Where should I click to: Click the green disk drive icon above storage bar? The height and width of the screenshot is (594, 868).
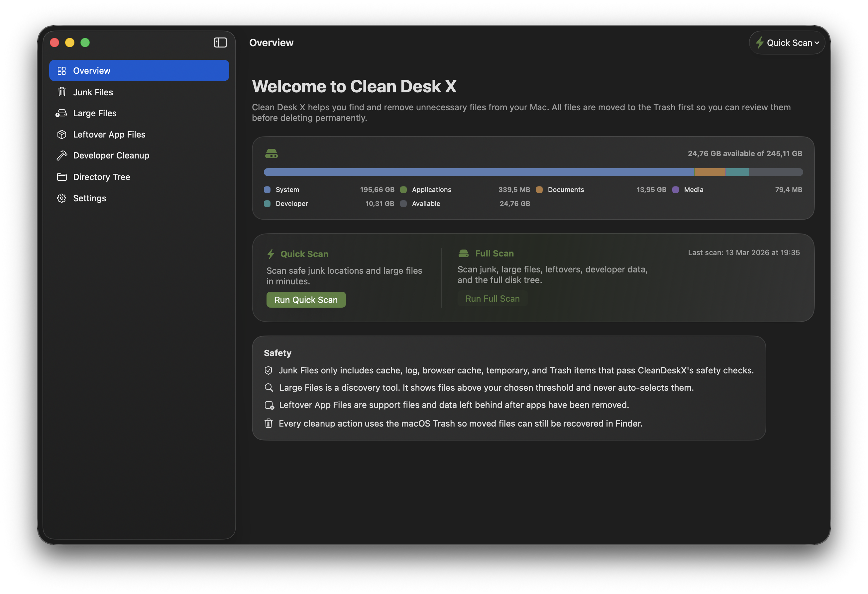pyautogui.click(x=271, y=153)
